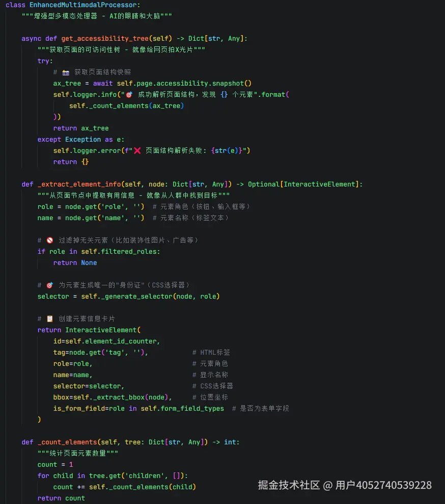Click the argument name "is_form_field"
445x504 pixels.
pos(79,409)
